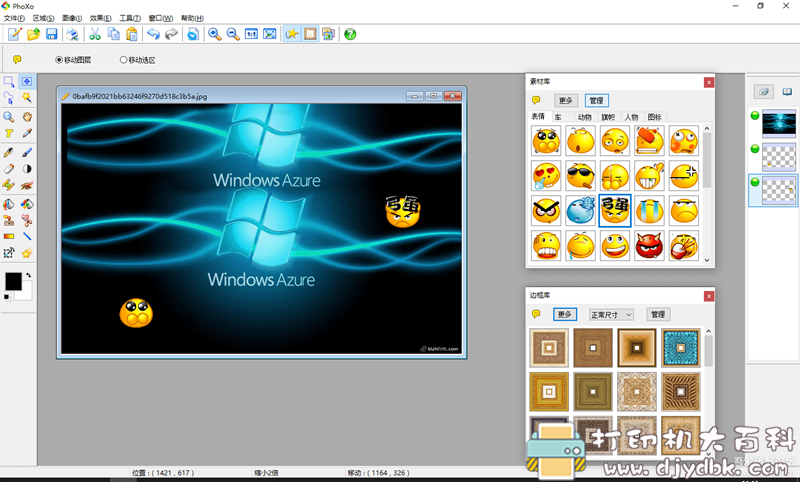Open the 工具(T) menu

click(x=130, y=18)
